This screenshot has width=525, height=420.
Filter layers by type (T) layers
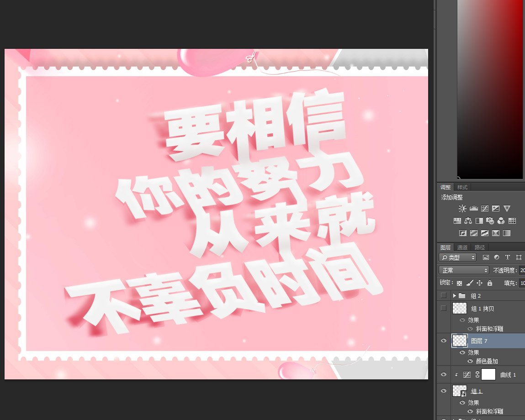click(x=508, y=257)
